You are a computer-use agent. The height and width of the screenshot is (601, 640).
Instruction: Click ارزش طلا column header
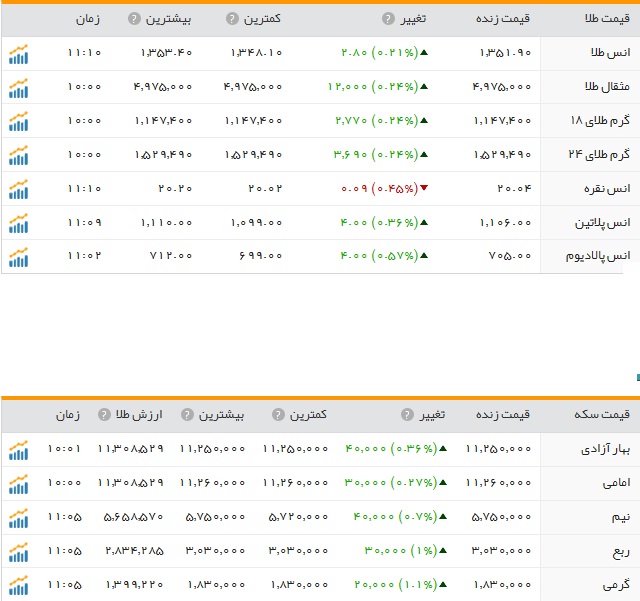click(x=139, y=414)
